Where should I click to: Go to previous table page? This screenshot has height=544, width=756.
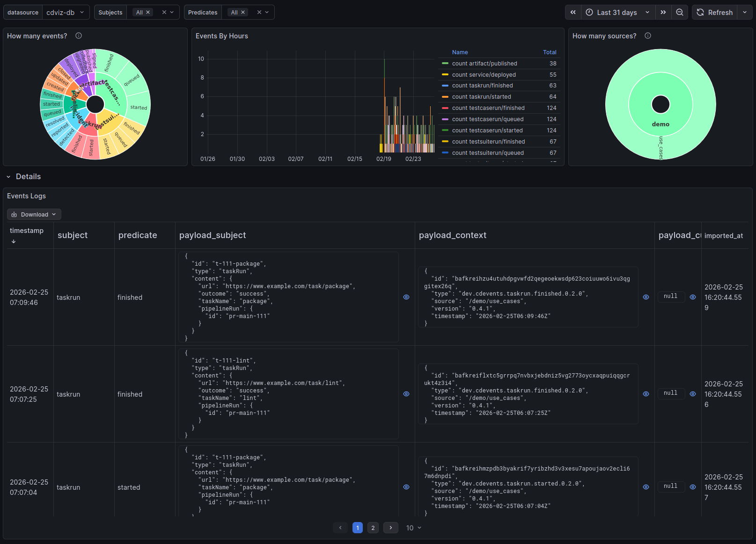340,528
